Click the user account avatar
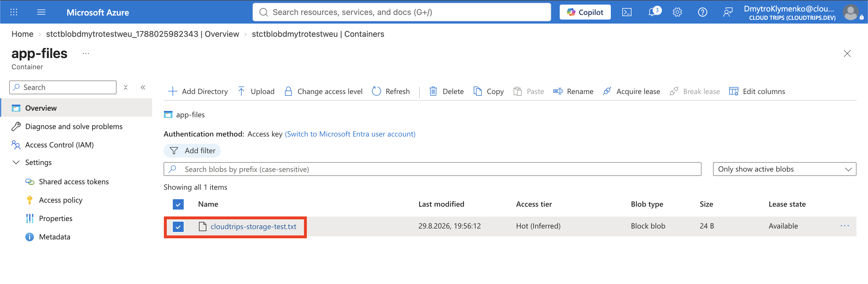This screenshot has height=284, width=868. [x=850, y=12]
